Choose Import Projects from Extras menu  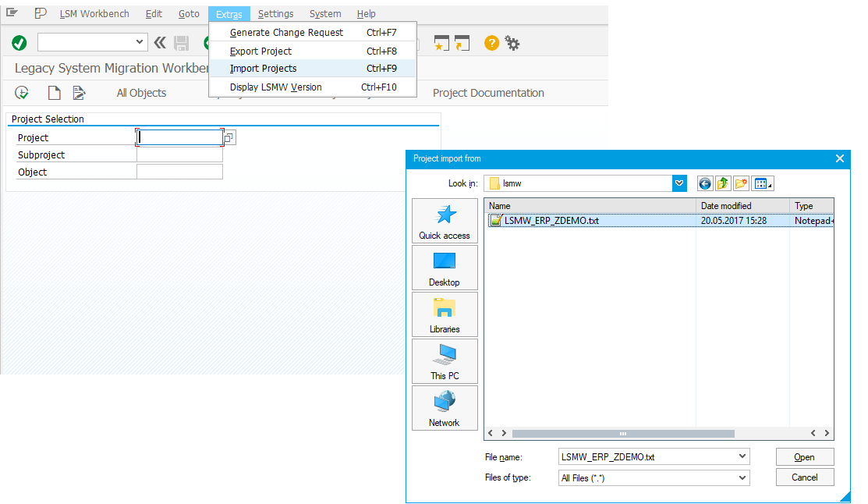click(313, 68)
